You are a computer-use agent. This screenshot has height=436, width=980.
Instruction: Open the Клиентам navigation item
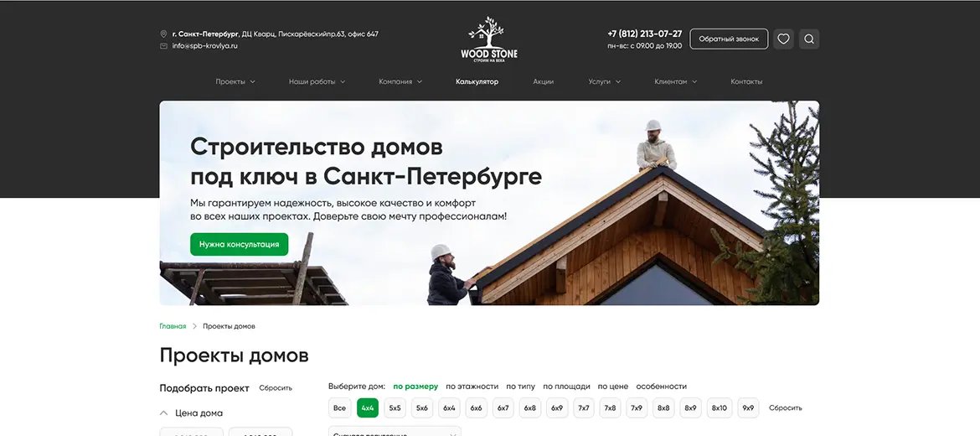point(671,82)
